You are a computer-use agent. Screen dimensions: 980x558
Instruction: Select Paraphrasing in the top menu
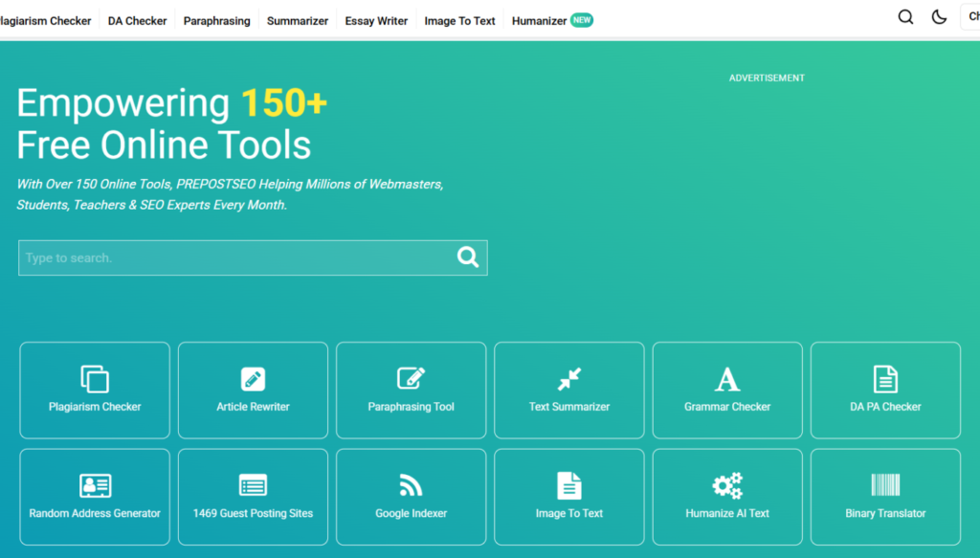[x=217, y=21]
